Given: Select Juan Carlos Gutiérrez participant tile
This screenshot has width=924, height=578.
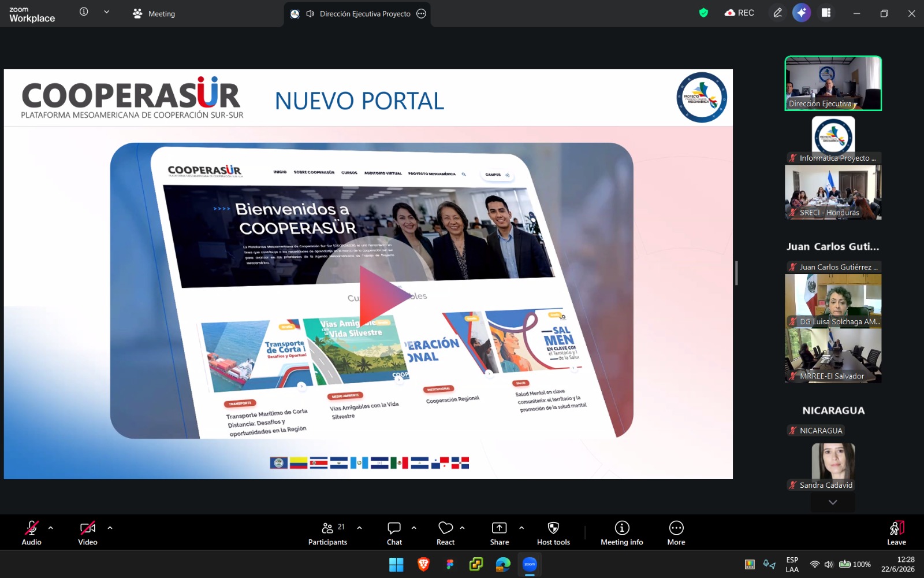Looking at the screenshot, I should tap(833, 247).
